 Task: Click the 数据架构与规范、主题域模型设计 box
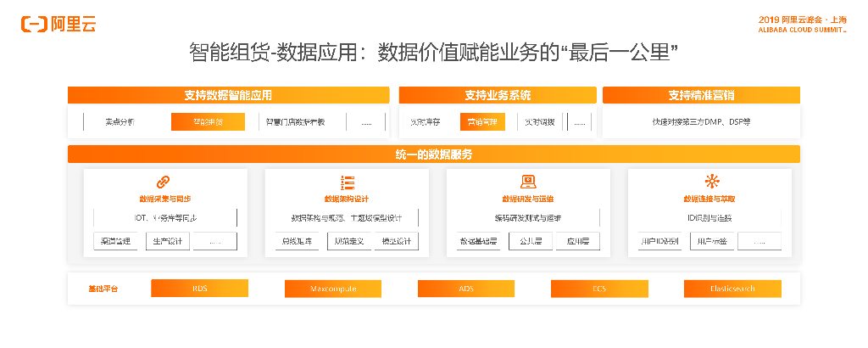click(x=347, y=218)
